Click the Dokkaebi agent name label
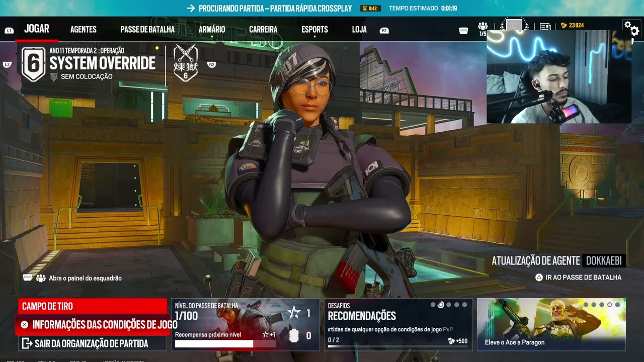Viewport: 644px width, 362px height. tap(604, 260)
